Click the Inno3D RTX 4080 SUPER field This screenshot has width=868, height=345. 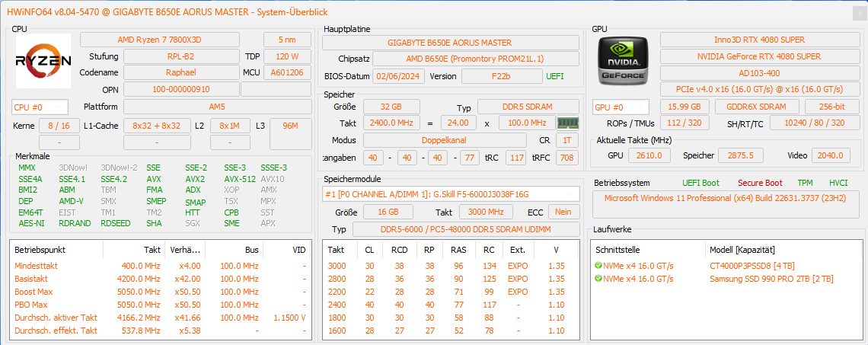(x=759, y=40)
